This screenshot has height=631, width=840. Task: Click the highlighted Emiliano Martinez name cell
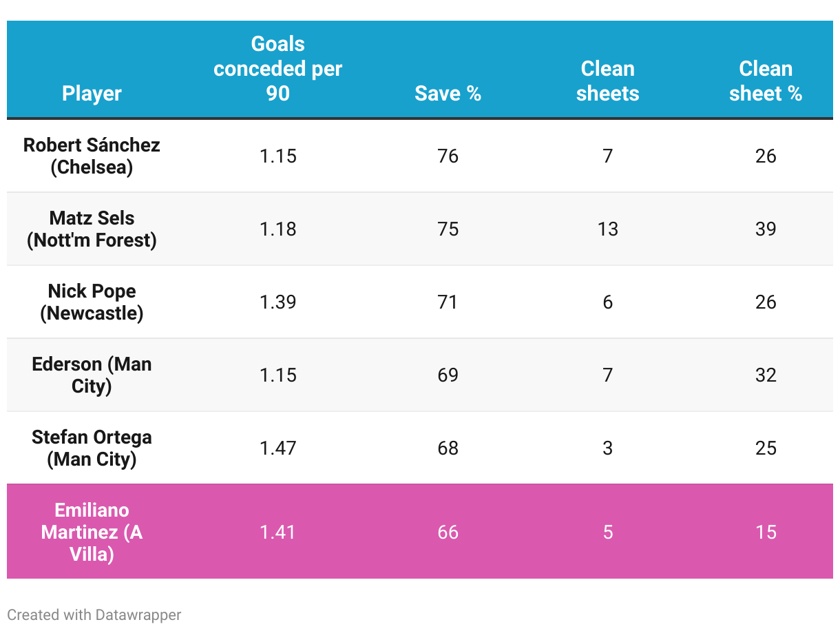(92, 532)
